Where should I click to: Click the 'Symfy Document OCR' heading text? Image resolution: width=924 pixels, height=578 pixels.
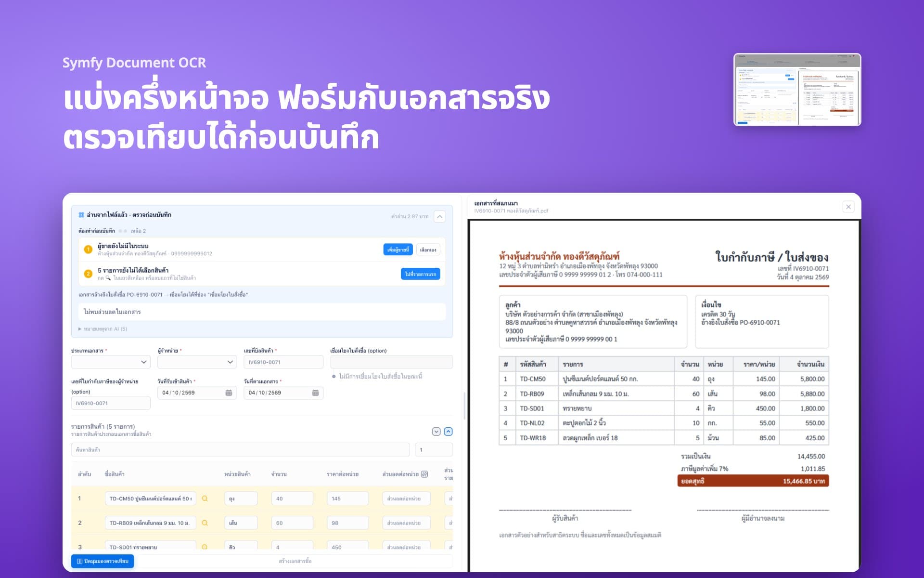click(x=134, y=63)
